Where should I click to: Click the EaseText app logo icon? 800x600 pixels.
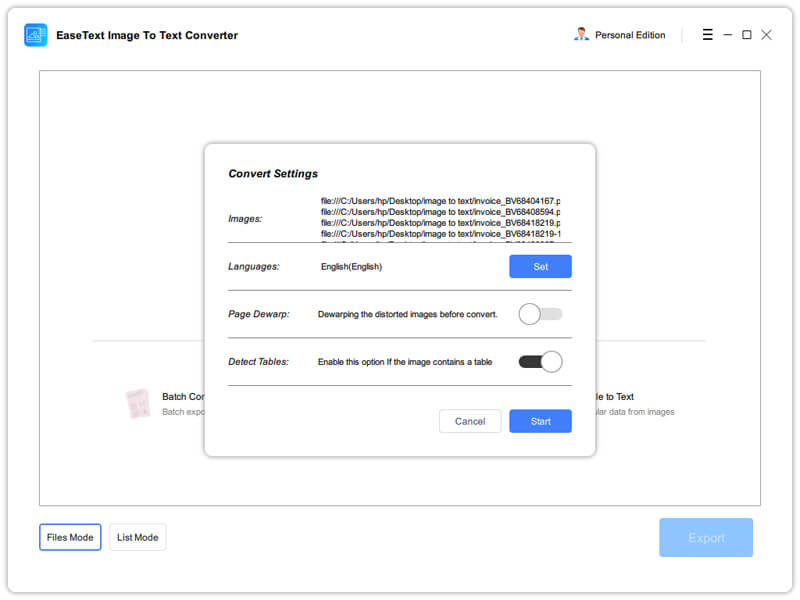(36, 35)
